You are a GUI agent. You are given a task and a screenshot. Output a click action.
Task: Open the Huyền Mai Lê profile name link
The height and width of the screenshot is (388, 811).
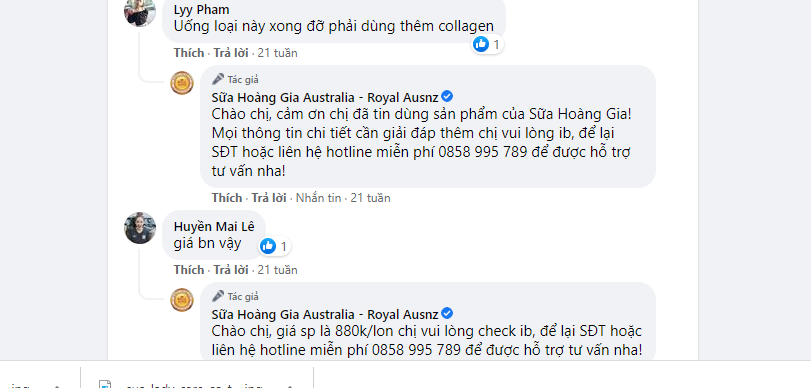point(214,227)
